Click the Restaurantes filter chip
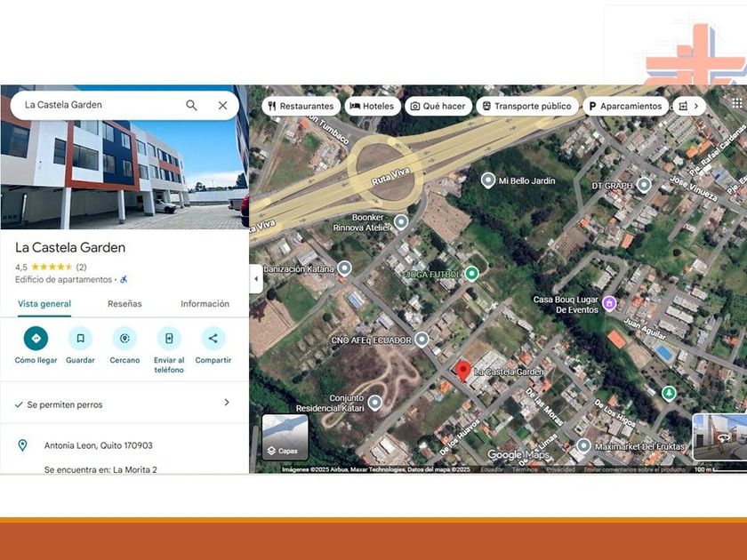Viewport: 747px width, 560px height. (x=301, y=106)
